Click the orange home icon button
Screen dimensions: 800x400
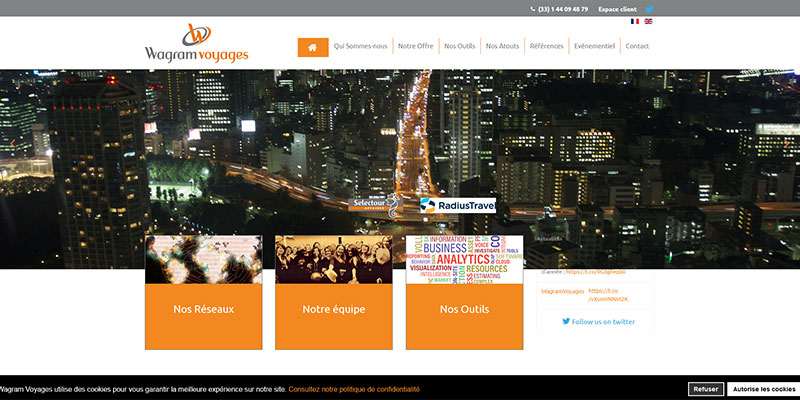[x=313, y=47]
